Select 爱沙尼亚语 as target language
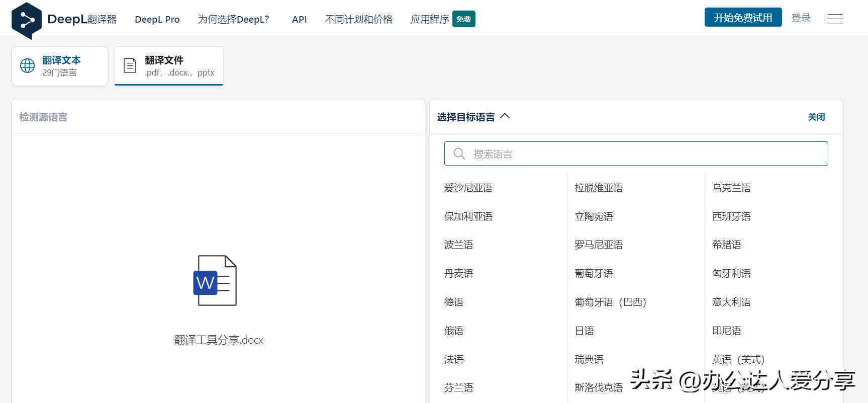 (x=468, y=188)
